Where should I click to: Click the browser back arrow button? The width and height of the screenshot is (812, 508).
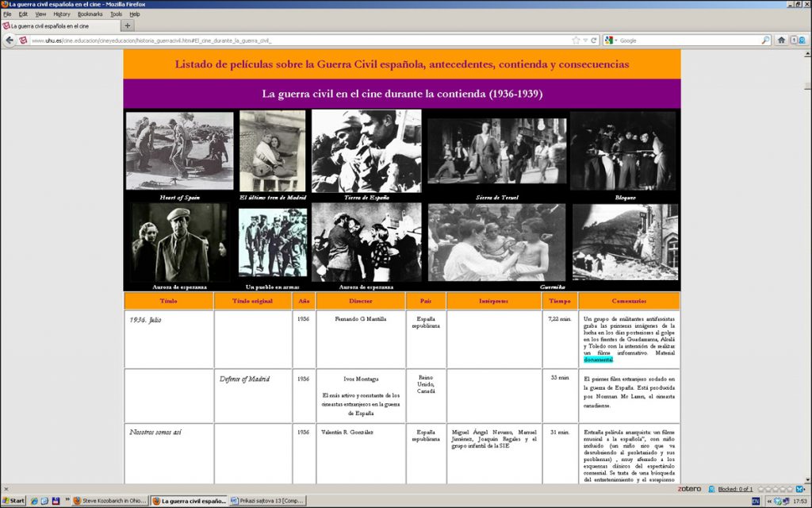10,40
